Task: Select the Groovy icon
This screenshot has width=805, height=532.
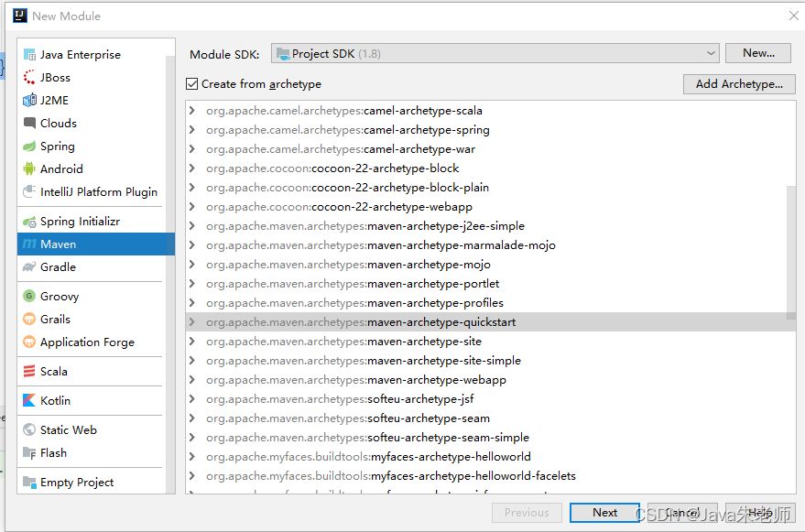Action: pyautogui.click(x=29, y=297)
